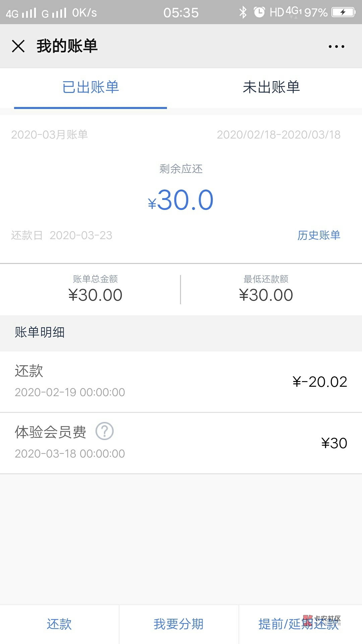Open the 还款 transaction dated 2020-02-19
The height and width of the screenshot is (644, 362).
[x=181, y=382]
